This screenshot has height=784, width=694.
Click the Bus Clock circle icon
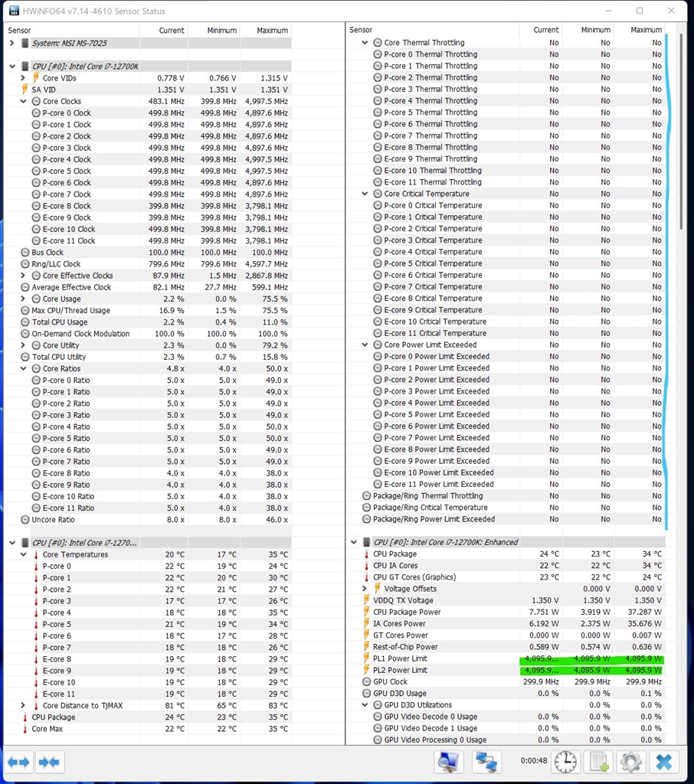pyautogui.click(x=25, y=253)
